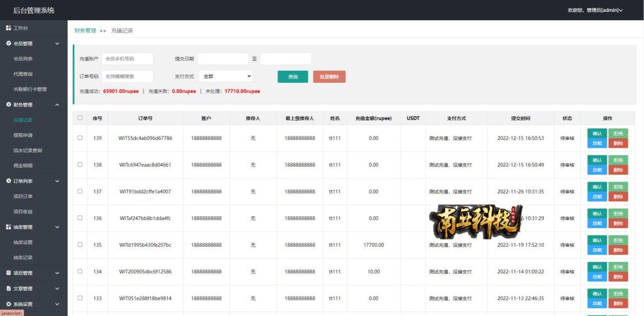The image size is (644, 316).
Task: Toggle the 订单列表 chevron
Action: (57, 181)
